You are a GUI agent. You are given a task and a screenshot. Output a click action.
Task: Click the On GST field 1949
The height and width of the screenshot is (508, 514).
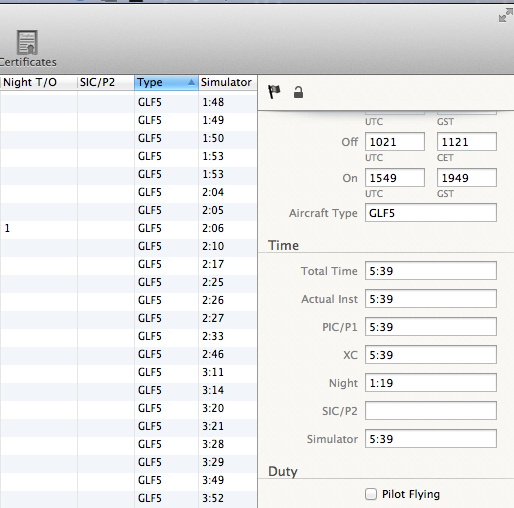click(467, 178)
